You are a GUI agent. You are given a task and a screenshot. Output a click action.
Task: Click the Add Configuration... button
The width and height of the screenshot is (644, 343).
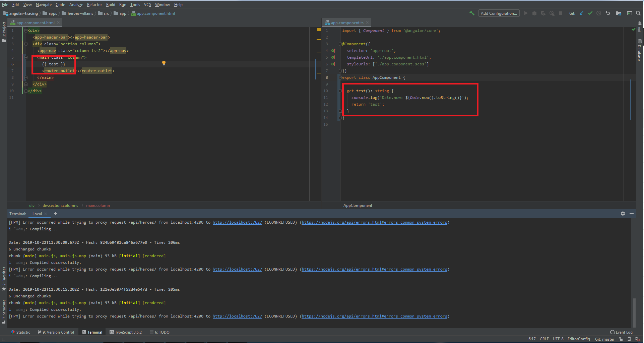(x=499, y=13)
